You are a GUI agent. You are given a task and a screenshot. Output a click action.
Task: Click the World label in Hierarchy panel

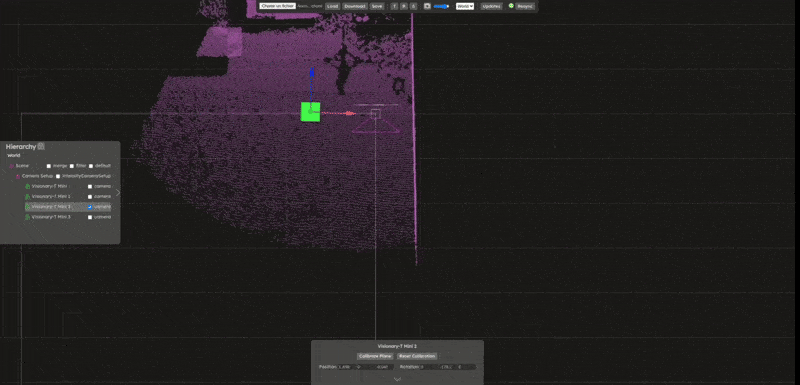point(14,156)
